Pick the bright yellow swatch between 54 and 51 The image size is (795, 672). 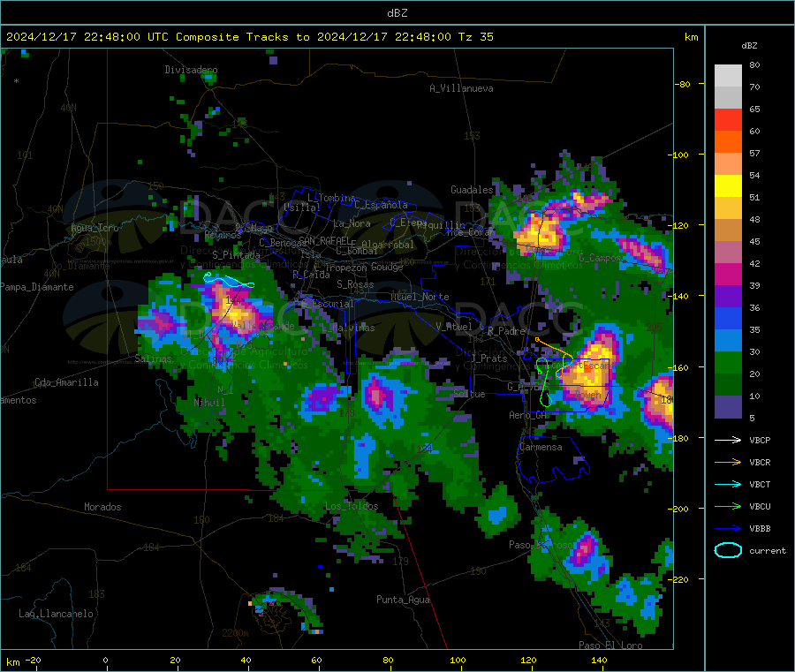[x=728, y=186]
